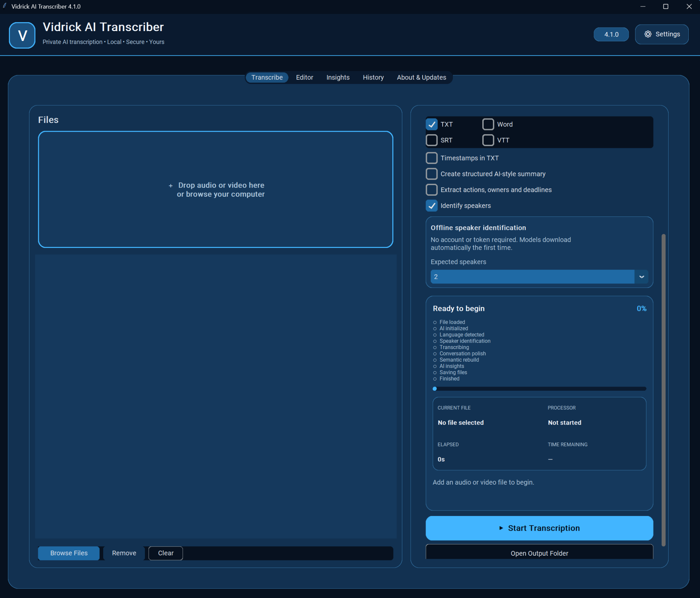
Task: Enable SRT subtitle output
Action: tap(432, 140)
